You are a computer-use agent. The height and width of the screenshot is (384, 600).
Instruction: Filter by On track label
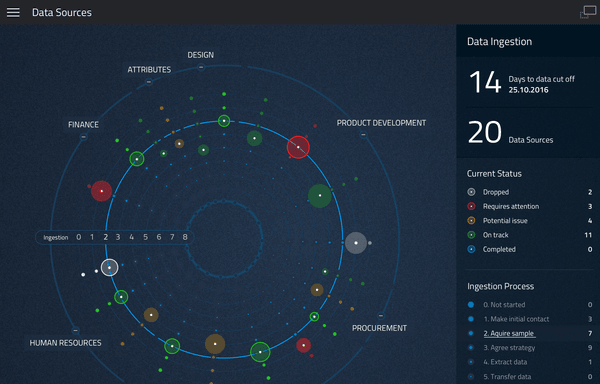click(x=496, y=235)
